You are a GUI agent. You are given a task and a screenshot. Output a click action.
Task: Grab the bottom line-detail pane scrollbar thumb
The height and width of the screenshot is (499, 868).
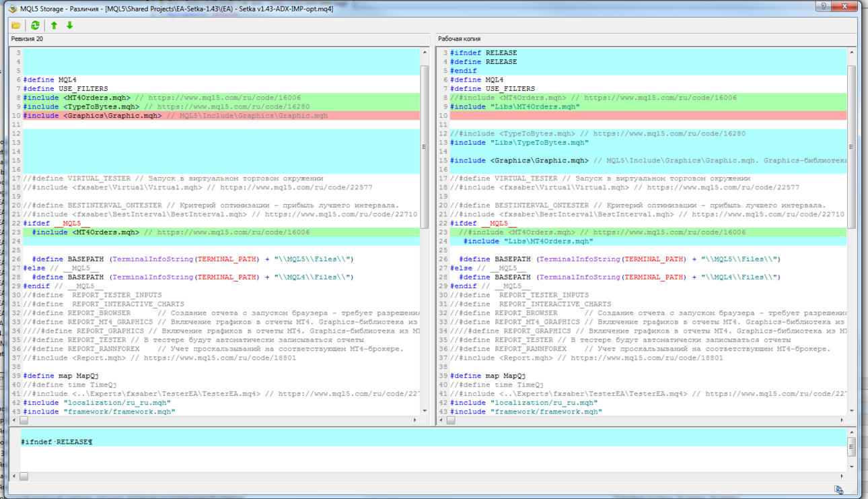tap(852, 446)
